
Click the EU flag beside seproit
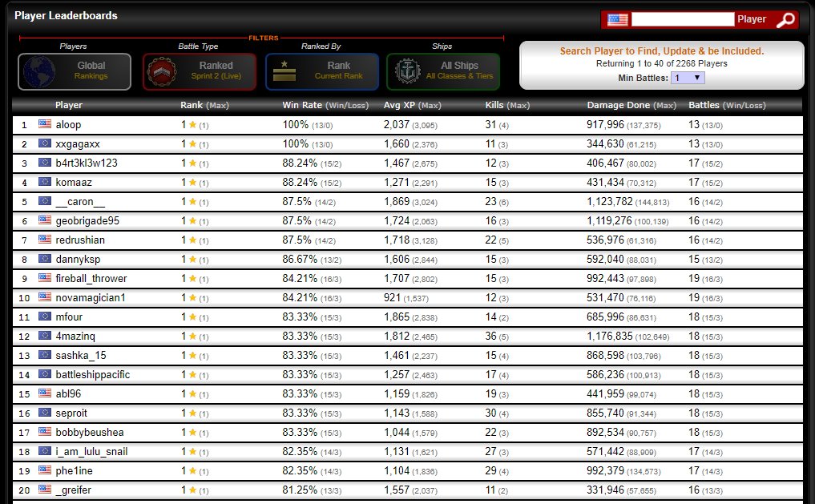(x=45, y=413)
